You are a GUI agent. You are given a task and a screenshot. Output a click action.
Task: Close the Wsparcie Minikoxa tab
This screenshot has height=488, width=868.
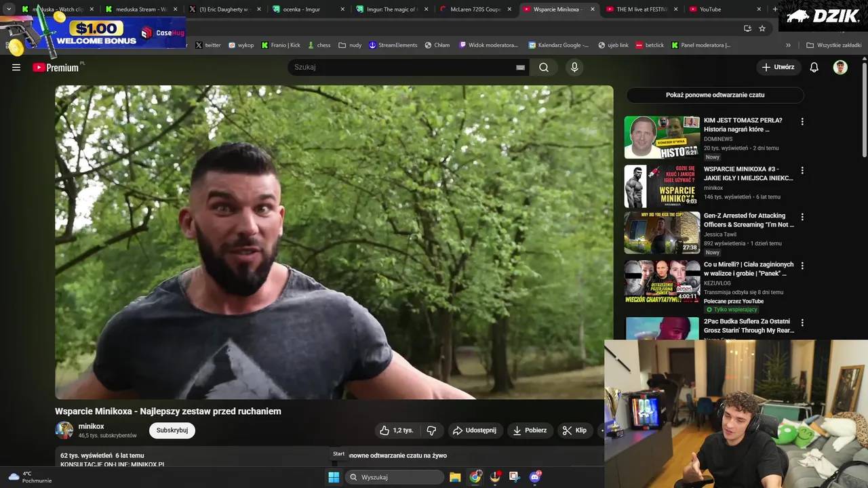593,9
